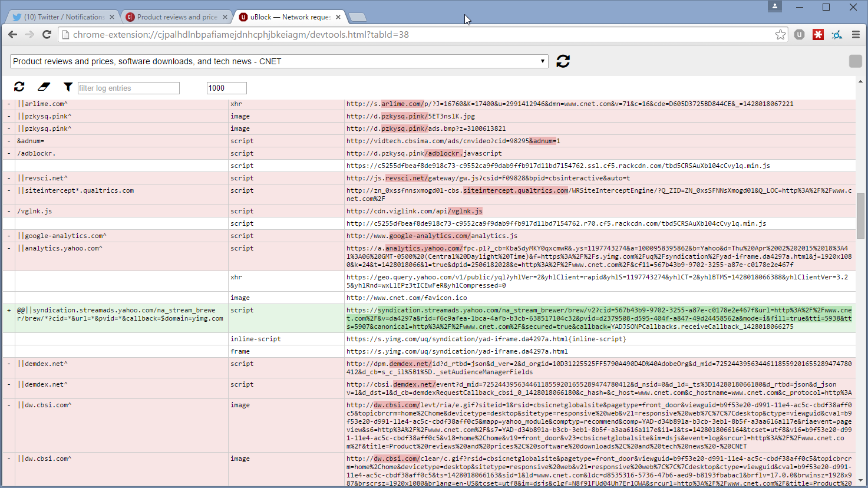Switch to the Product reviews and prices tab
Image resolution: width=868 pixels, height=488 pixels.
click(176, 17)
